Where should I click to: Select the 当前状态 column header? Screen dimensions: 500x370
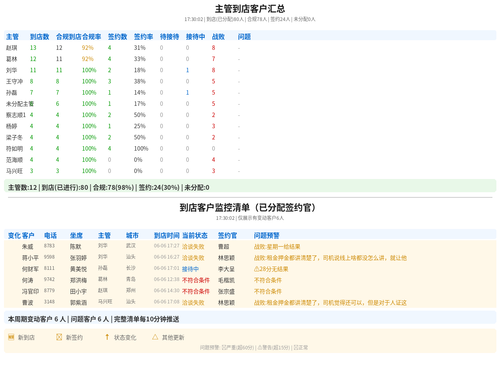click(195, 236)
